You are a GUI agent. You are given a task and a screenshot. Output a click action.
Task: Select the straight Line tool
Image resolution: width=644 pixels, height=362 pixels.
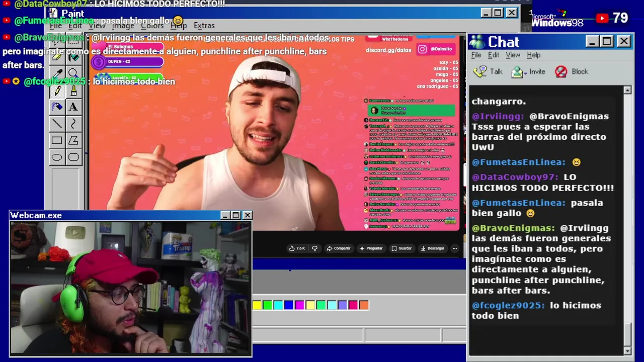pos(57,124)
